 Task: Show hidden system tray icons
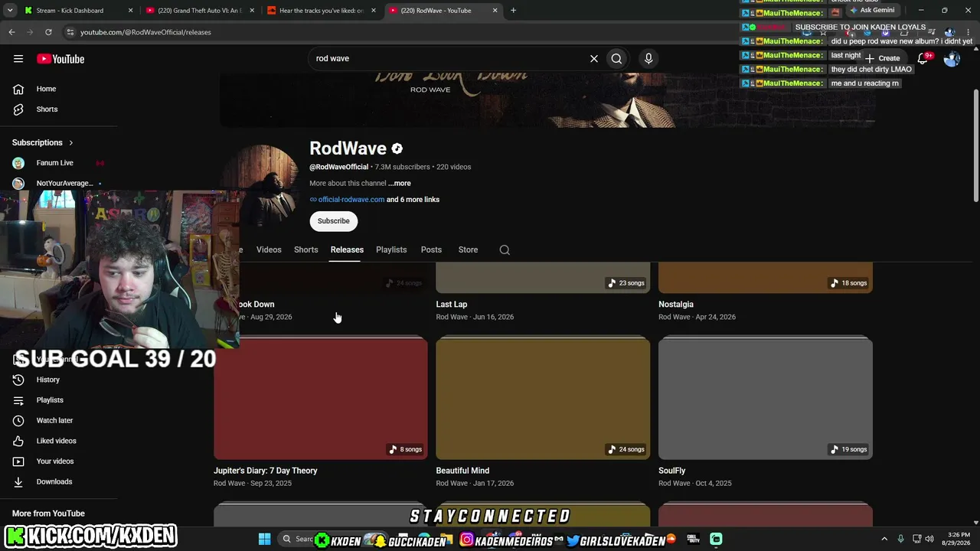point(884,540)
